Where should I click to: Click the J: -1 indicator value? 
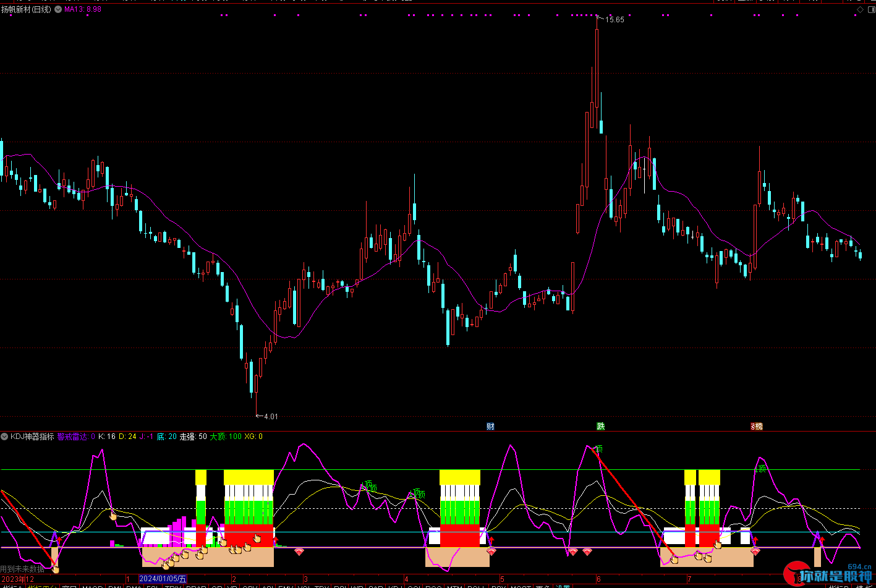click(147, 437)
